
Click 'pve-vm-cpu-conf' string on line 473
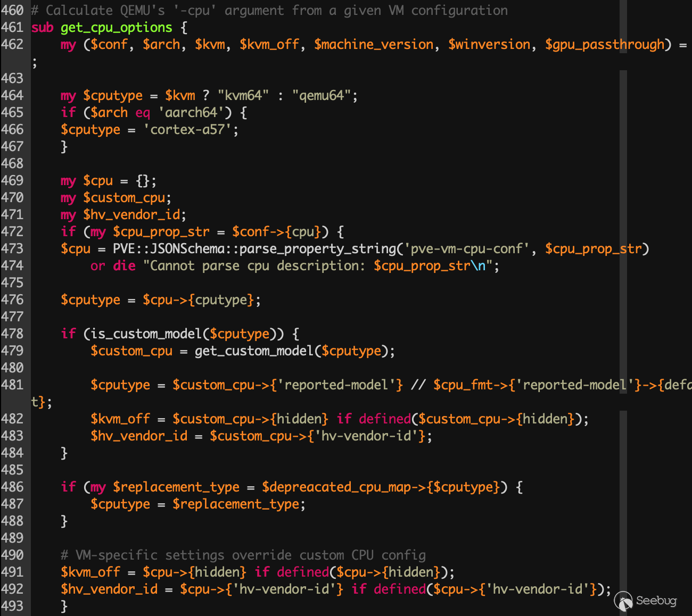467,249
